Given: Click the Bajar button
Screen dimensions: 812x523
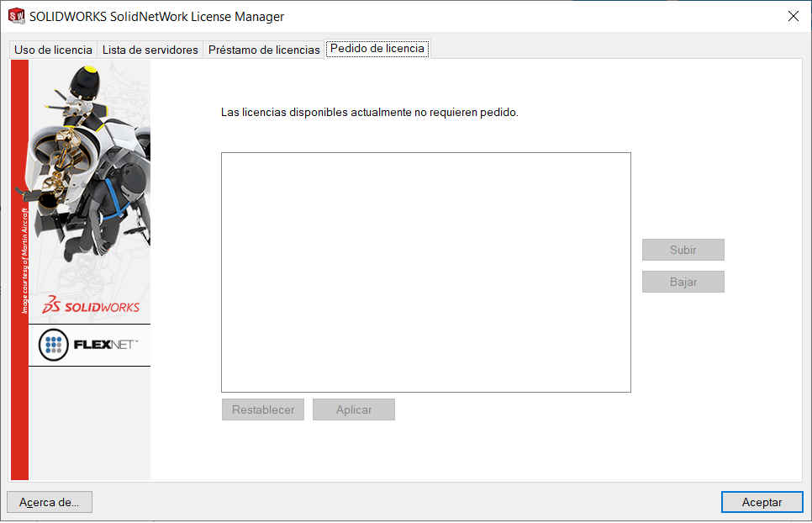Looking at the screenshot, I should pos(683,282).
